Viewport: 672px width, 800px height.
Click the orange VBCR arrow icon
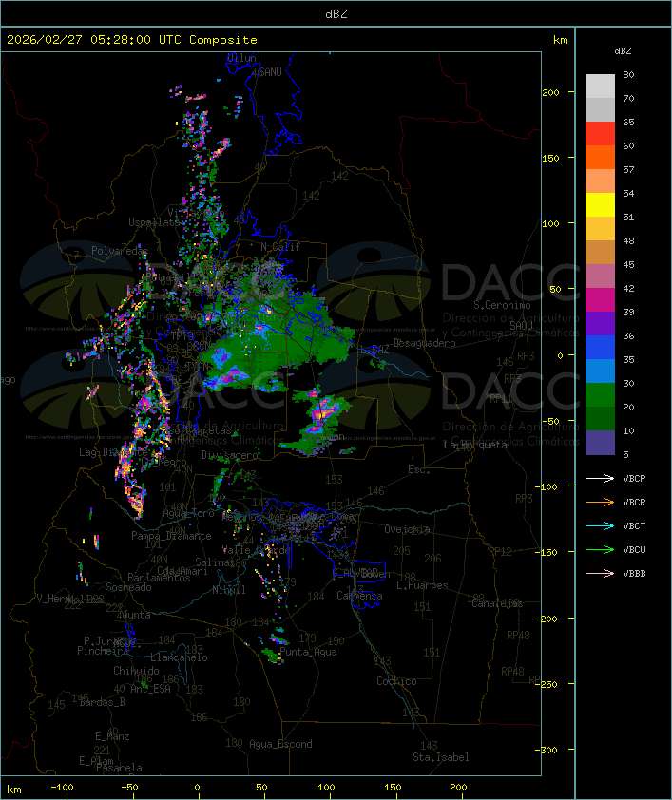pyautogui.click(x=600, y=503)
